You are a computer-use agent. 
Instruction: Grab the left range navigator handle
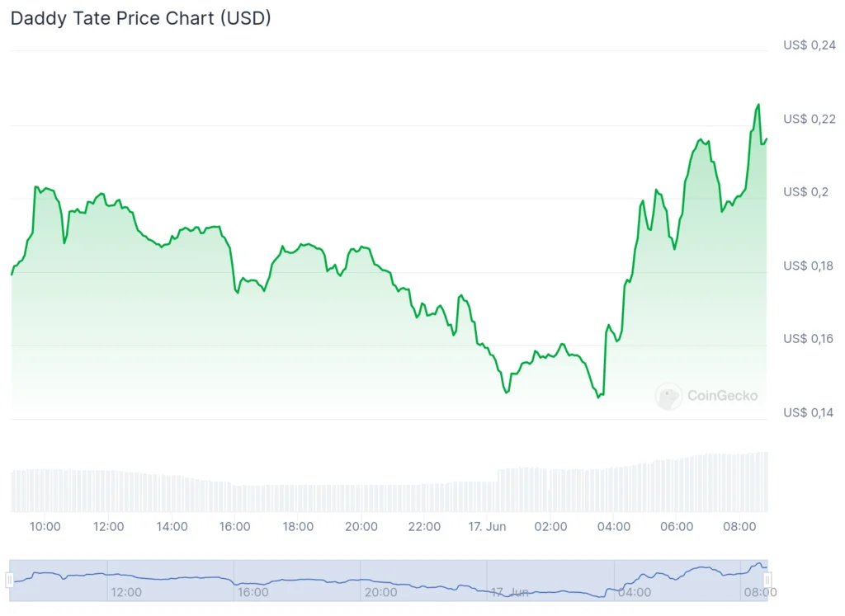[x=9, y=581]
